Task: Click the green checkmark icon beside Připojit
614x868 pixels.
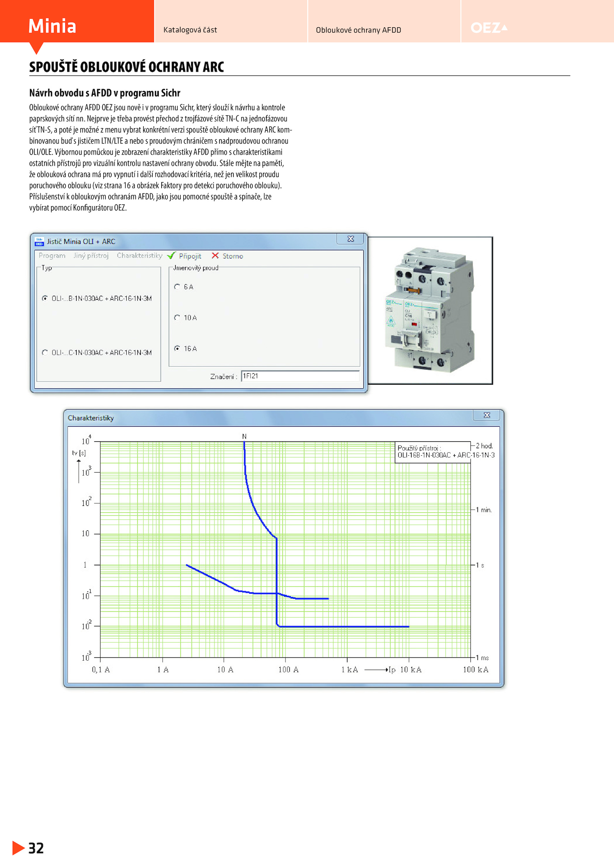Action: click(172, 255)
